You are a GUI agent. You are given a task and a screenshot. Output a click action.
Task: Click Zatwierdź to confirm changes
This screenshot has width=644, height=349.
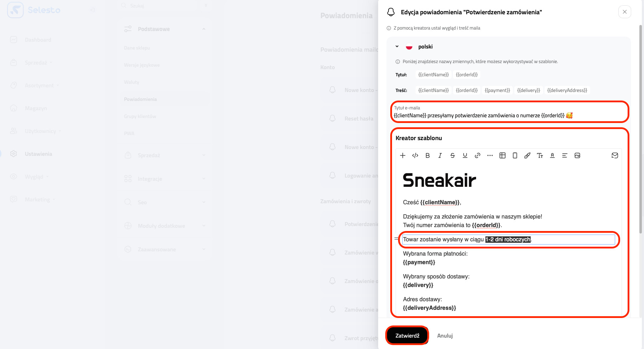click(x=407, y=335)
